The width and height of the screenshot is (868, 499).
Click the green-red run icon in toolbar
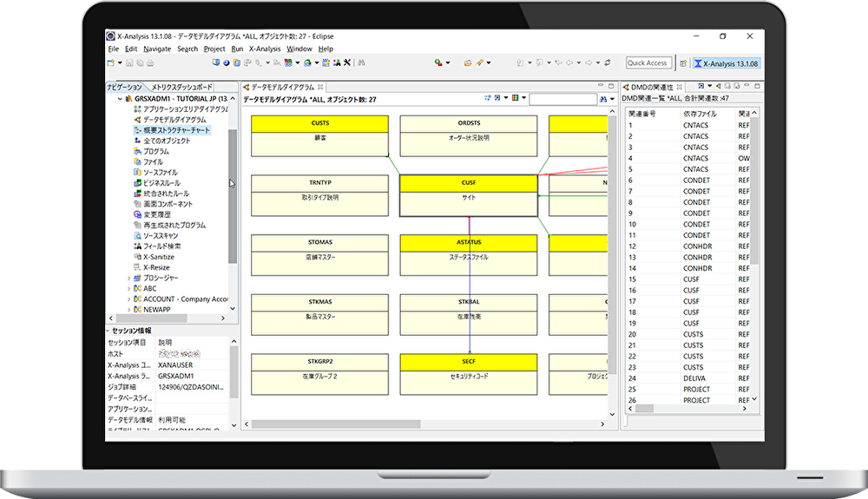coord(438,62)
